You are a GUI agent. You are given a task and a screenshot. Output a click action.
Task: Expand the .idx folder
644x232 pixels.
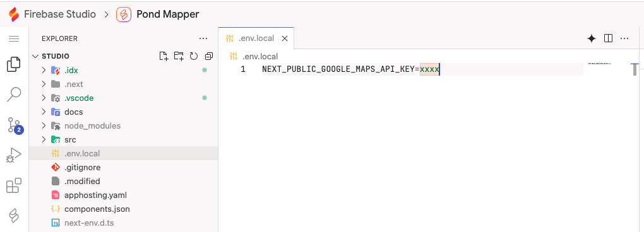tap(44, 70)
